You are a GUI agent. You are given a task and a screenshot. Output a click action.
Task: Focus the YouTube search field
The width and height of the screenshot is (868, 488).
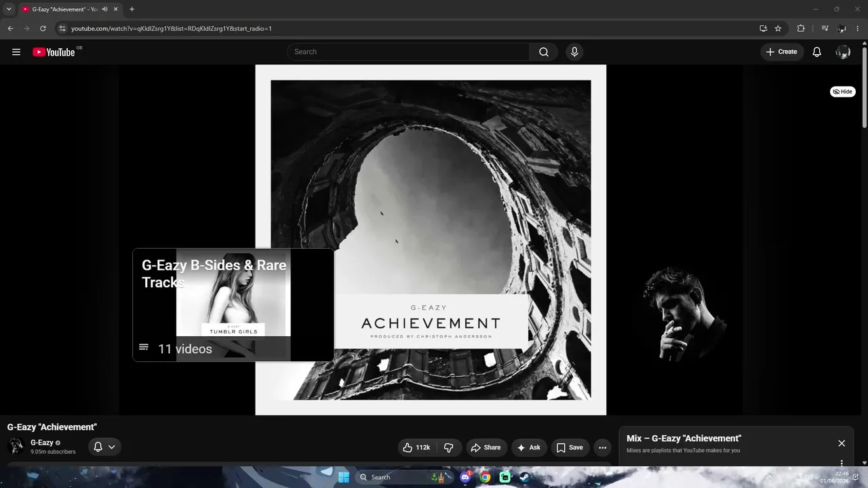pos(409,52)
